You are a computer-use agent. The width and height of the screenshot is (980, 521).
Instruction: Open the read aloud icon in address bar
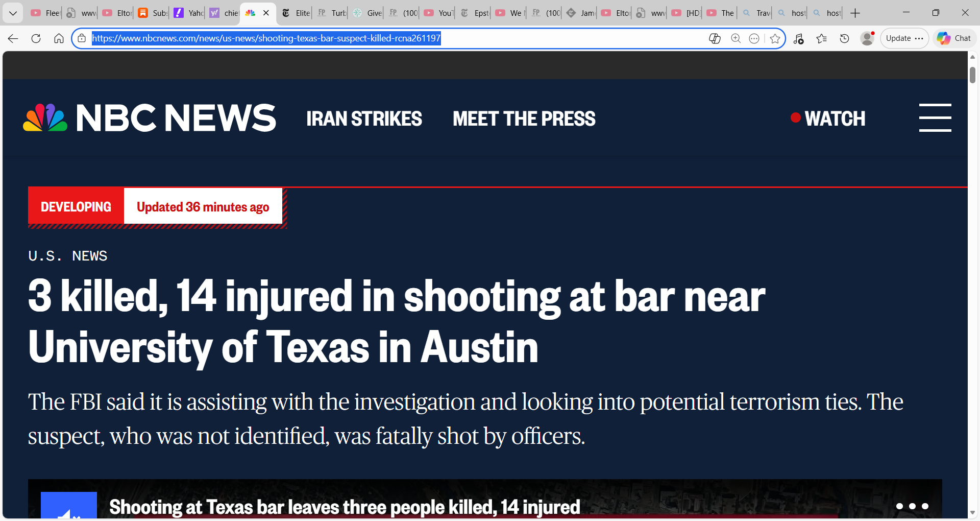[x=715, y=38]
